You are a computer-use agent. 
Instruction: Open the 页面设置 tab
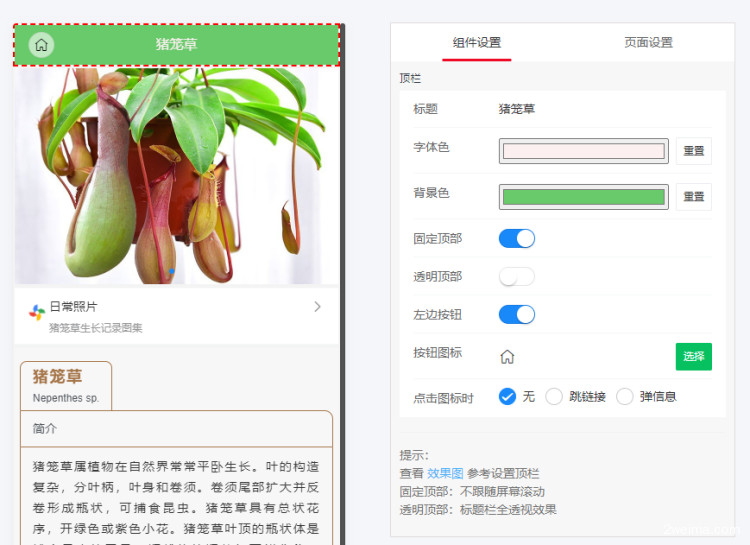pos(648,43)
